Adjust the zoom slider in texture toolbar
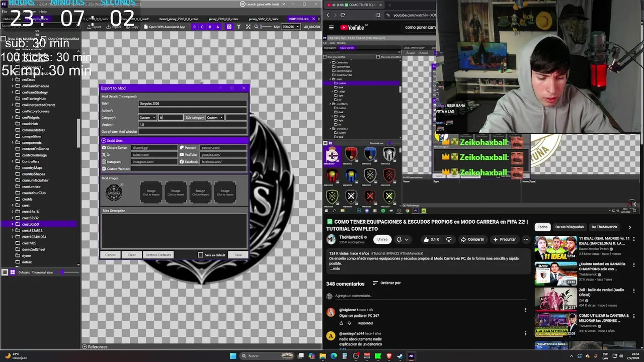 click(266, 27)
